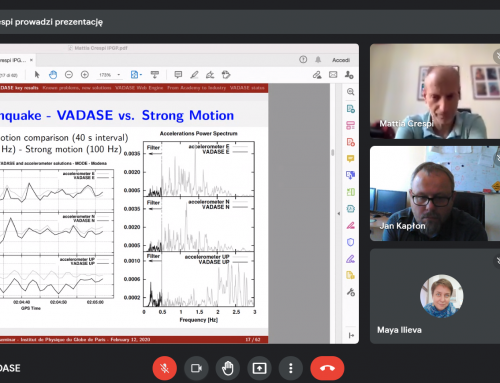The image size is (500, 383).
Task: Click Maya Ilieva's profile avatar
Action: 442,296
